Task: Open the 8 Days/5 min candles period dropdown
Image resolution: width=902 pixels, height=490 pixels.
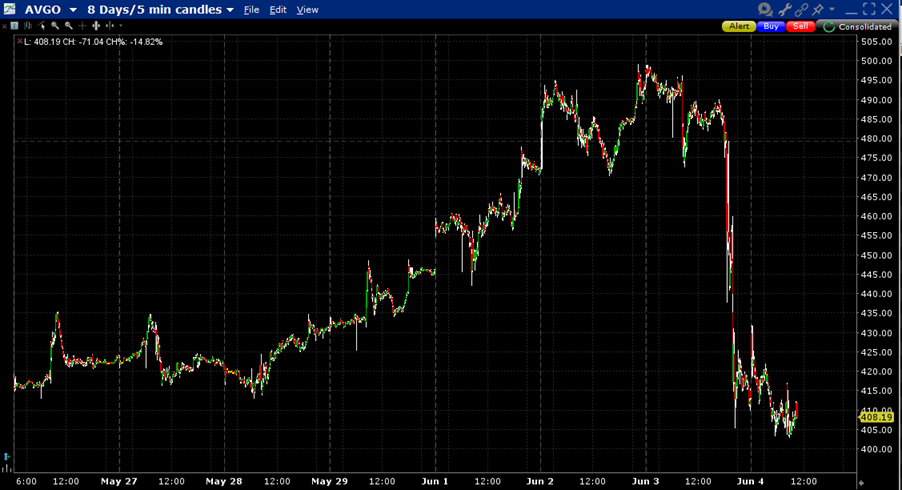Action: 230,10
